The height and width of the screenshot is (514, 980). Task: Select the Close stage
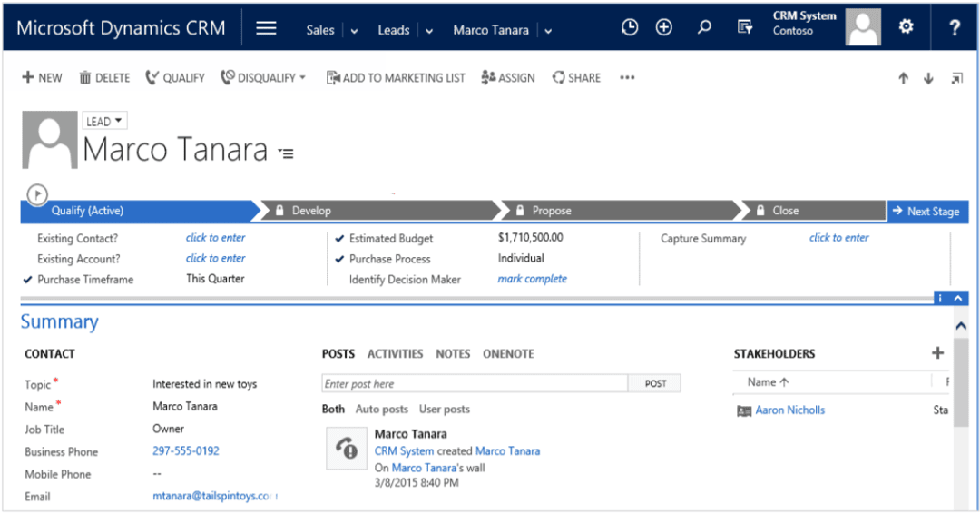point(813,211)
